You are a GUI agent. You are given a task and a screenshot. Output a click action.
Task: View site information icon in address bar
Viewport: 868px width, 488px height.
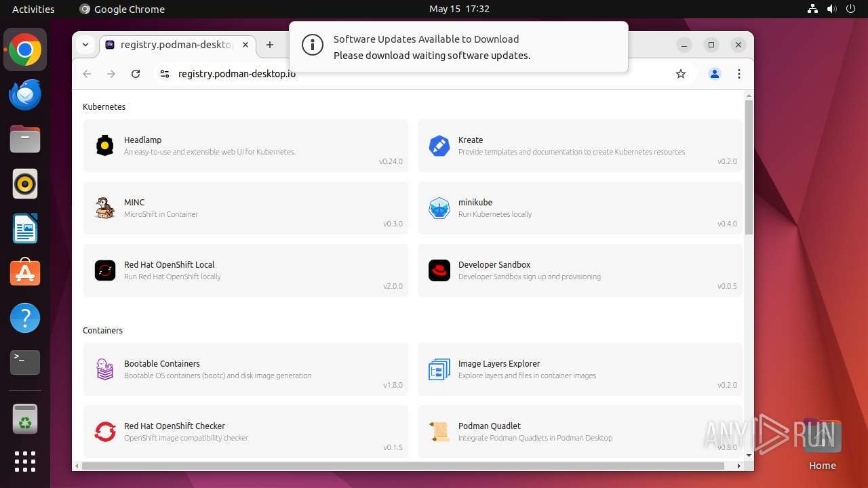(164, 74)
